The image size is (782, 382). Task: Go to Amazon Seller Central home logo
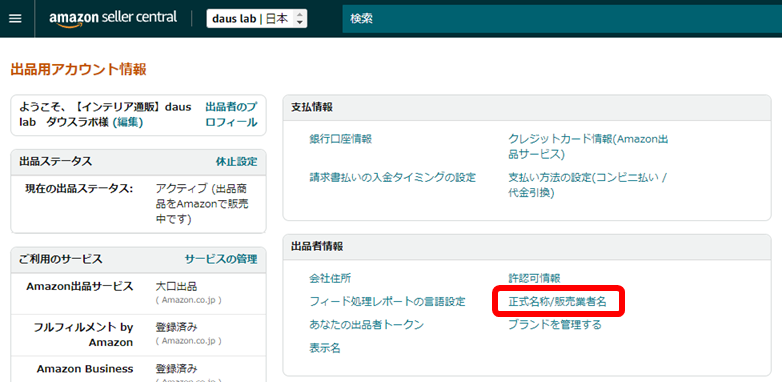coord(113,18)
